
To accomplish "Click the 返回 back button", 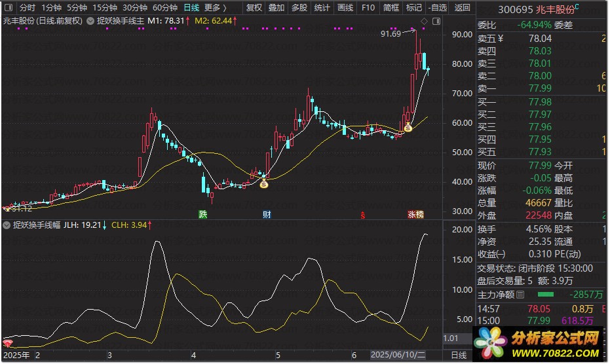I will point(462,7).
